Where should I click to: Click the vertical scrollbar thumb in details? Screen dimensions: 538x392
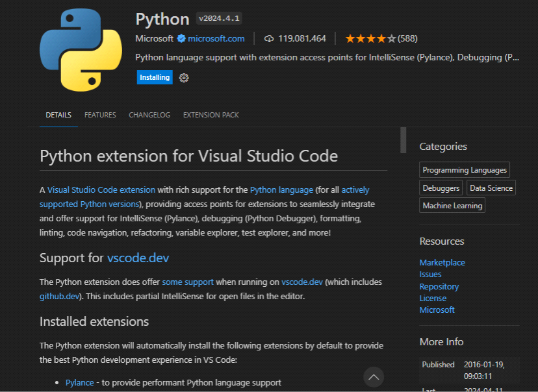coord(403,140)
